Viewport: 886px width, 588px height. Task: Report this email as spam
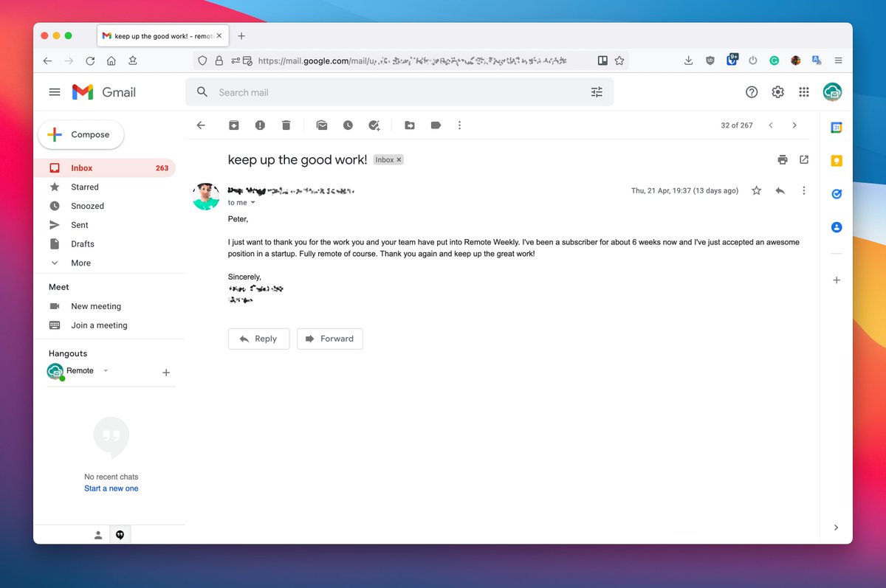260,125
